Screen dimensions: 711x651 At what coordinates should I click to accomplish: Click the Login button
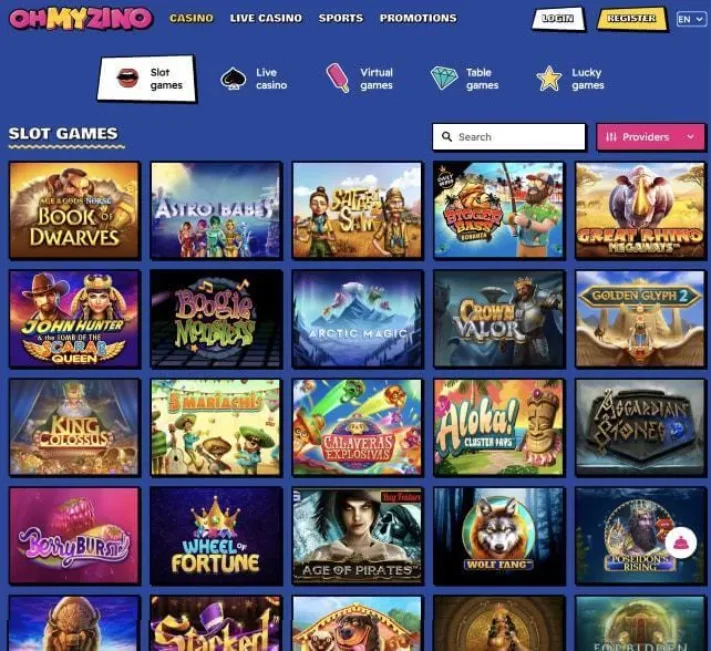(x=558, y=19)
